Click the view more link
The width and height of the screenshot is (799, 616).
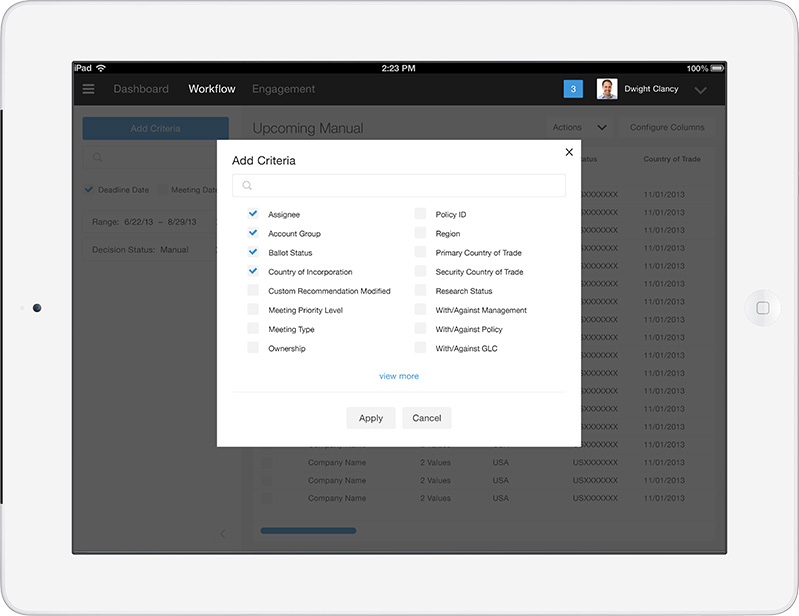point(399,376)
